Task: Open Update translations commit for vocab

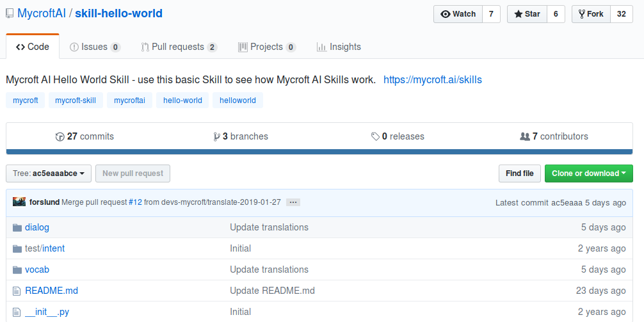Action: point(269,270)
